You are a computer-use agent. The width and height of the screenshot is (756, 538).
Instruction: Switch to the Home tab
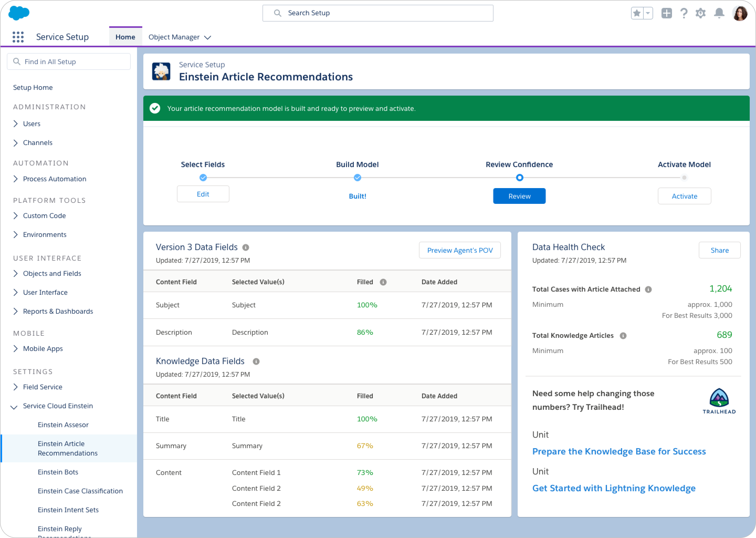point(125,37)
